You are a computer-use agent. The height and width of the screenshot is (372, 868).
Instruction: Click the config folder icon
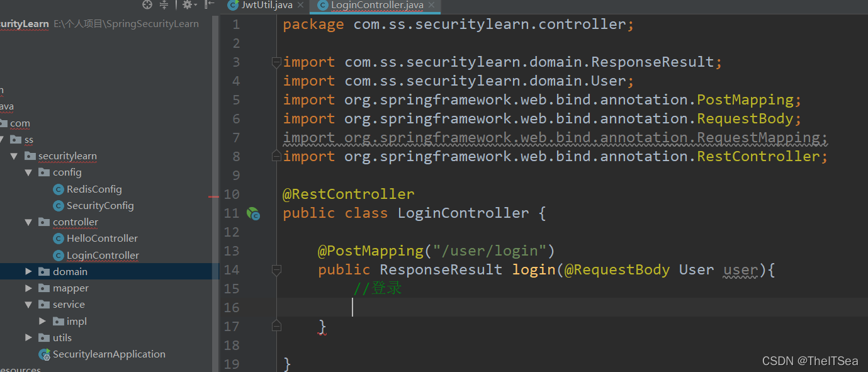click(43, 172)
